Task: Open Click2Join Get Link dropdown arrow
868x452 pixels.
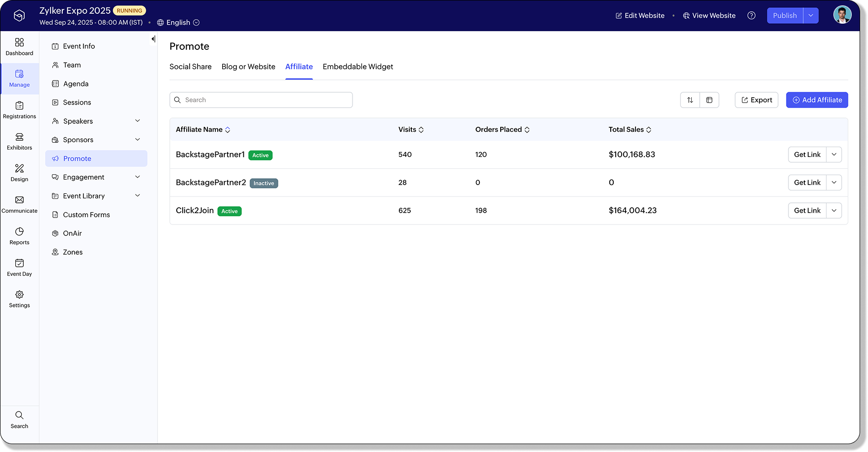Action: point(834,211)
